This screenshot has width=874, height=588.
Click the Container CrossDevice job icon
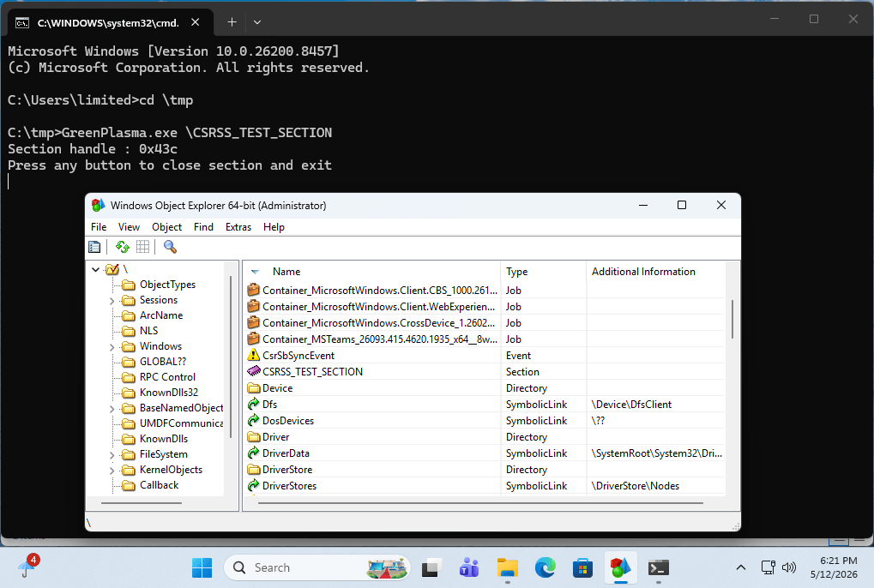[x=254, y=323]
